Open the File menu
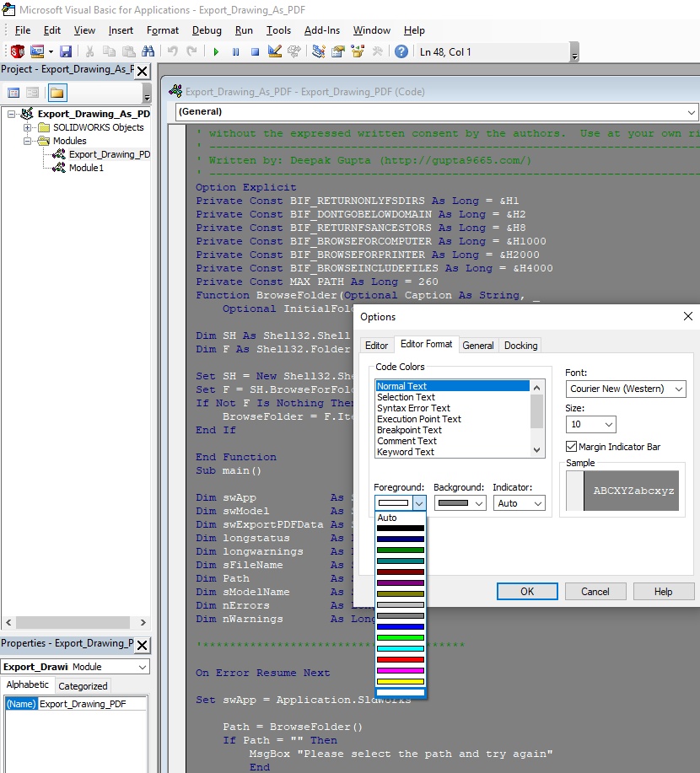The height and width of the screenshot is (773, 700). [x=23, y=30]
